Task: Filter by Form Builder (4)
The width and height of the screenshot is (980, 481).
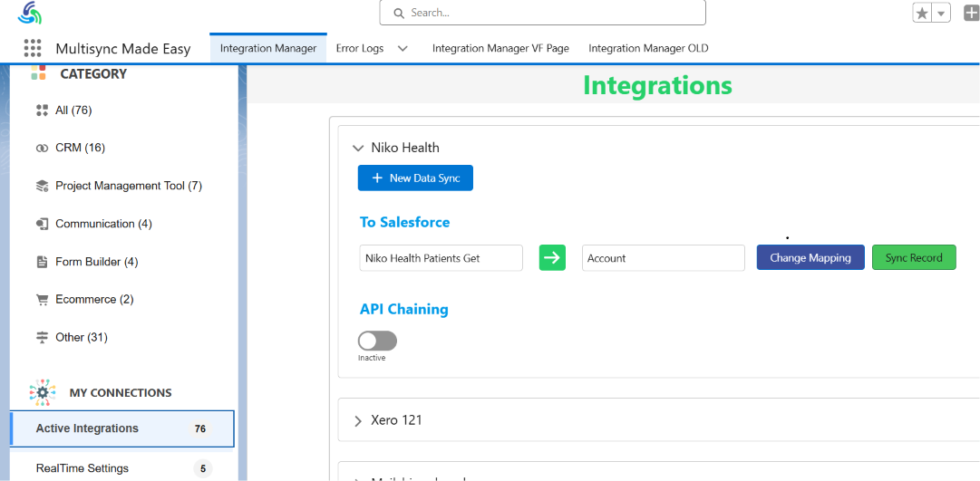Action: (x=97, y=262)
